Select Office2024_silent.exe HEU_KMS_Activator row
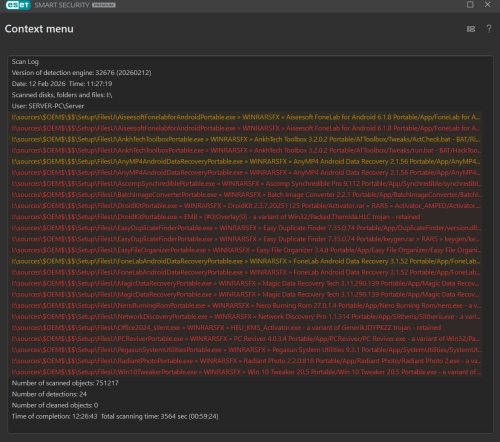 click(x=246, y=328)
